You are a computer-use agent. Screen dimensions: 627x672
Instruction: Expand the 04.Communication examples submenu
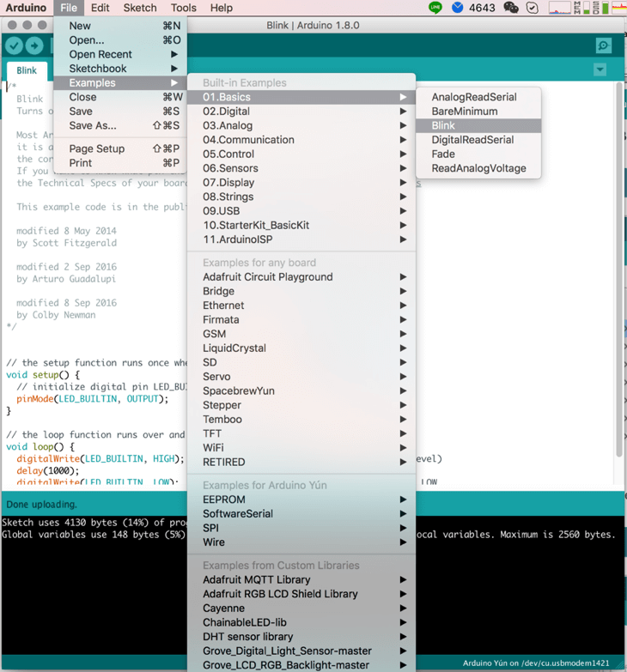pos(301,140)
